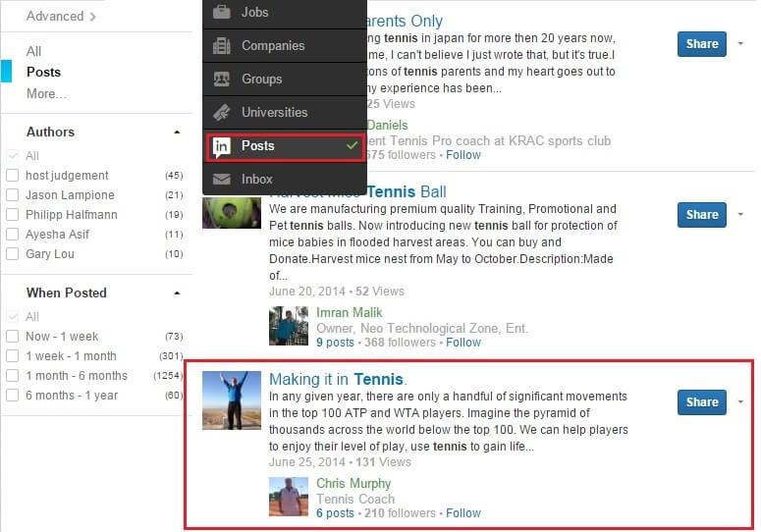Click the Inbox envelope icon

pyautogui.click(x=222, y=180)
